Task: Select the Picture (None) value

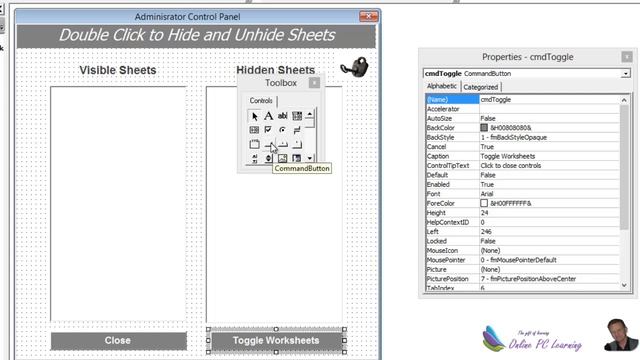Action: pos(549,269)
